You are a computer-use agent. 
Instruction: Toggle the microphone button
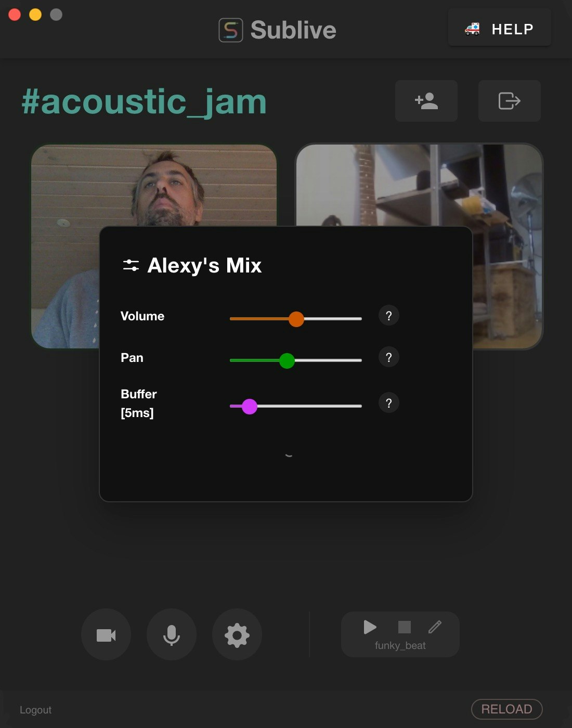click(x=172, y=635)
